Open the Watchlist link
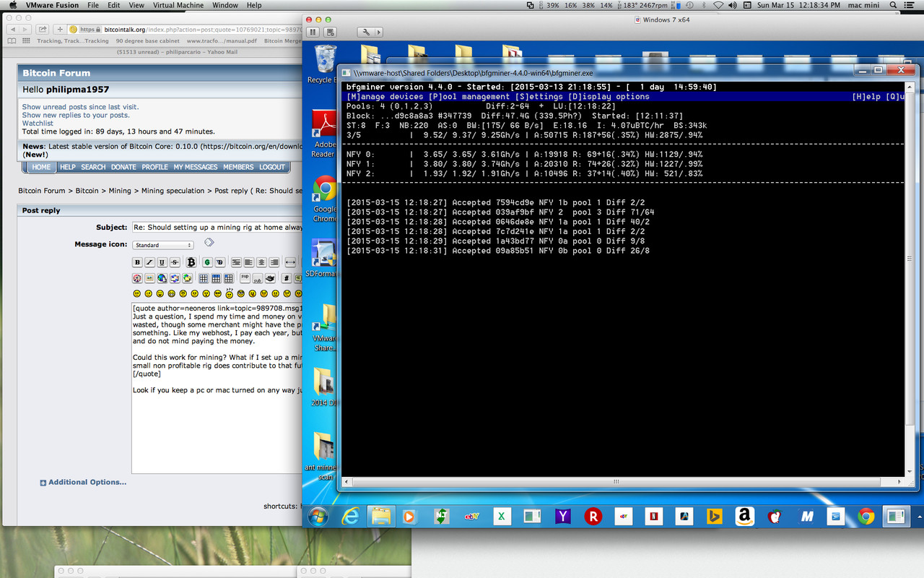 38,124
